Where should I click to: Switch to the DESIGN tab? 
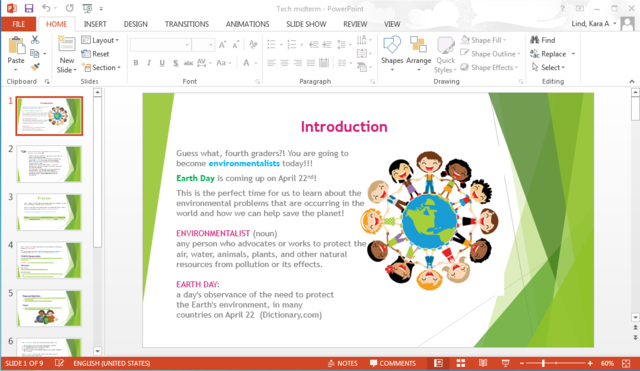[x=136, y=24]
